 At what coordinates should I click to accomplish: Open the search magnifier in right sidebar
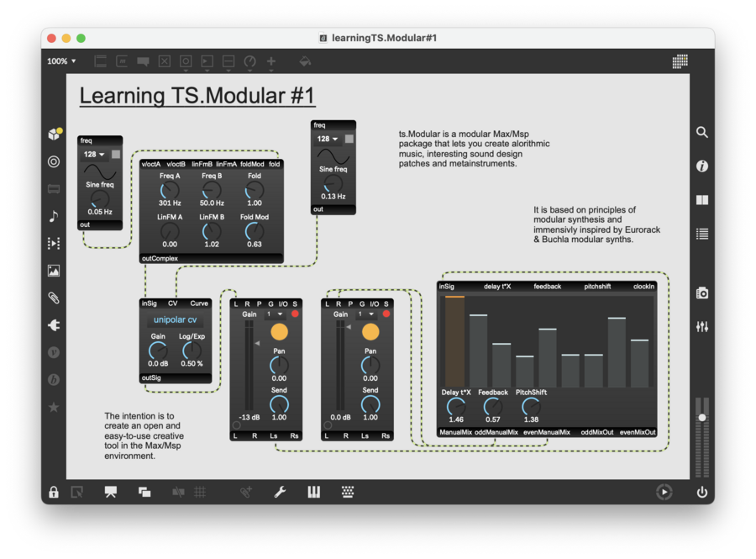coord(702,132)
